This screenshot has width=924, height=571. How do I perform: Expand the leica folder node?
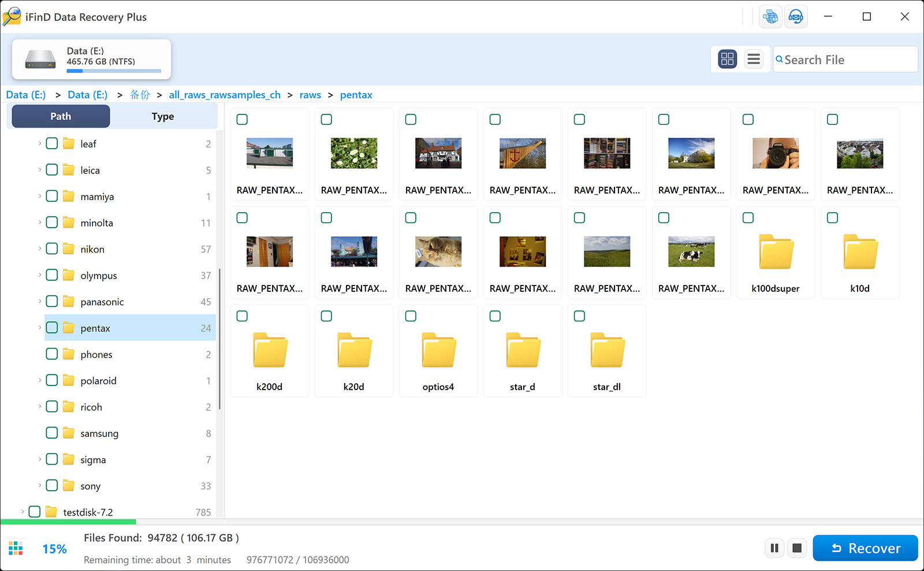tap(40, 170)
